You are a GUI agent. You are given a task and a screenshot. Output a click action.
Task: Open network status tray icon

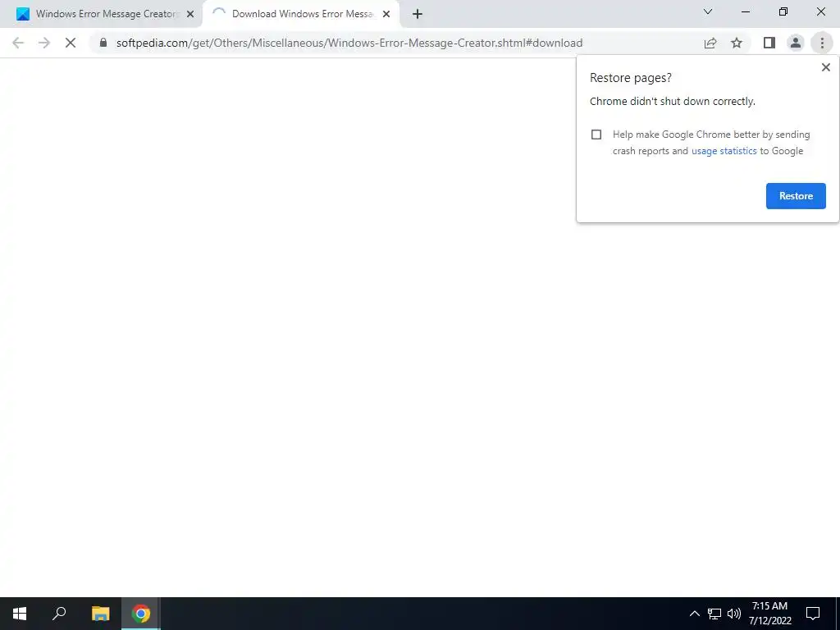click(714, 614)
